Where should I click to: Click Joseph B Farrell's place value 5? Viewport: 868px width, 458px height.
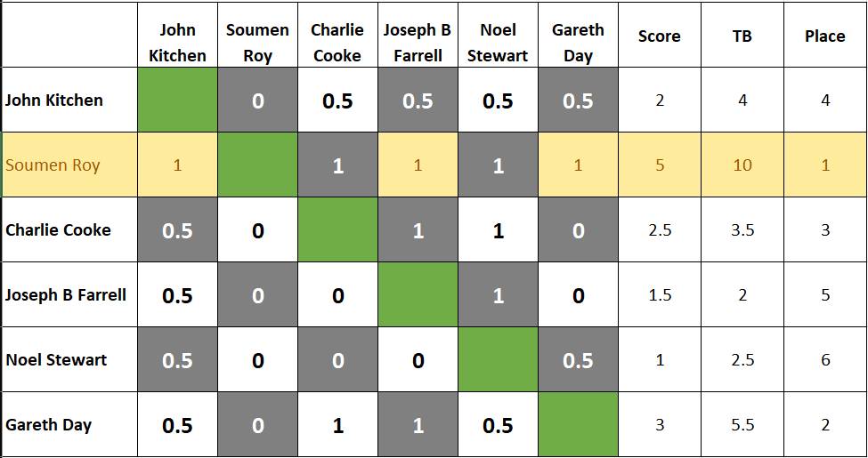click(824, 295)
